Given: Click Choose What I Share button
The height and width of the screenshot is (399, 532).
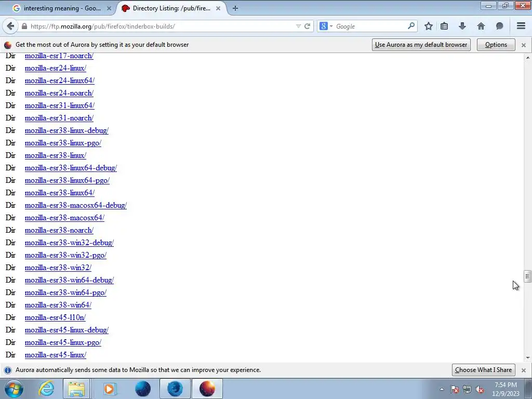Looking at the screenshot, I should (484, 370).
